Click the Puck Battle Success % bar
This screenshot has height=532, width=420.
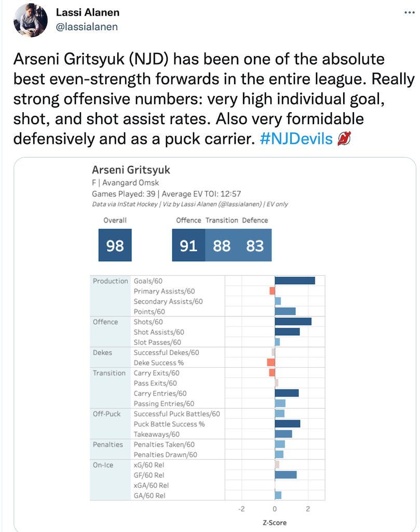pyautogui.click(x=288, y=423)
